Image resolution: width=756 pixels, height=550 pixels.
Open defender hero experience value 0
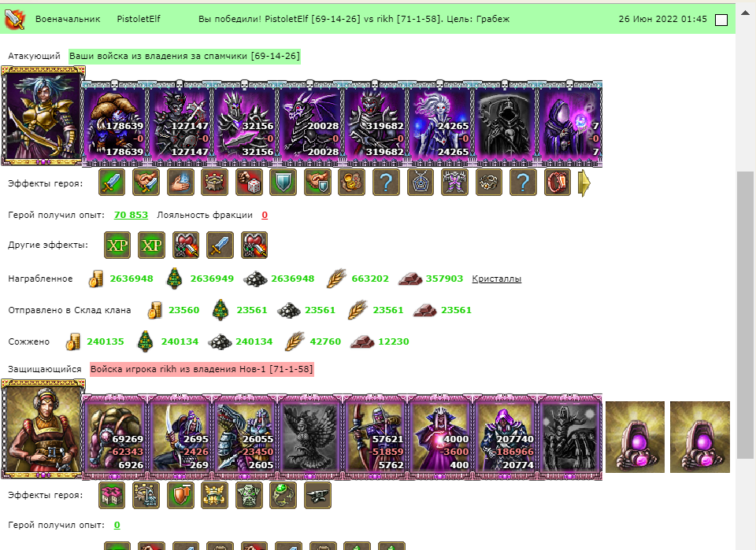point(117,525)
